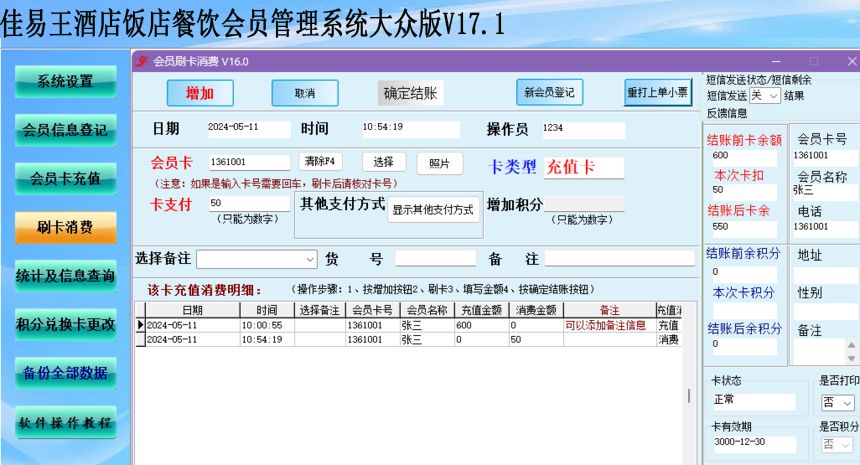This screenshot has height=465, width=860.
Task: Open the 是否积分 dropdown
Action: coord(837,445)
